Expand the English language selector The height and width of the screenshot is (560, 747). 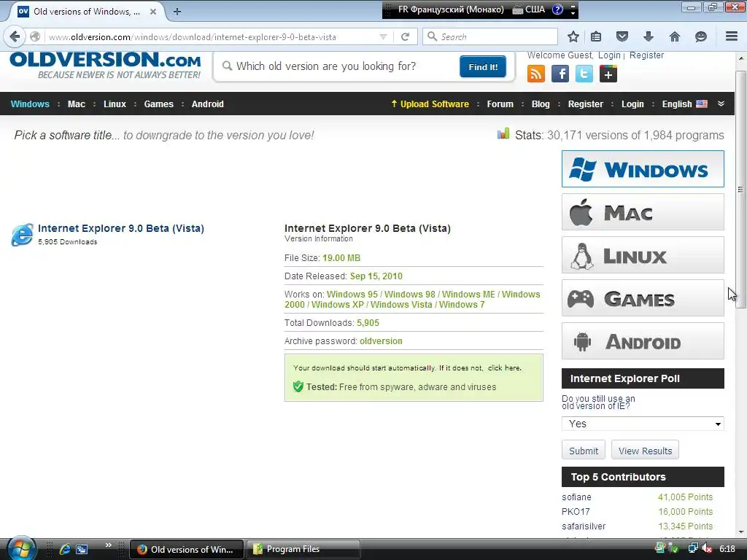[x=684, y=104]
